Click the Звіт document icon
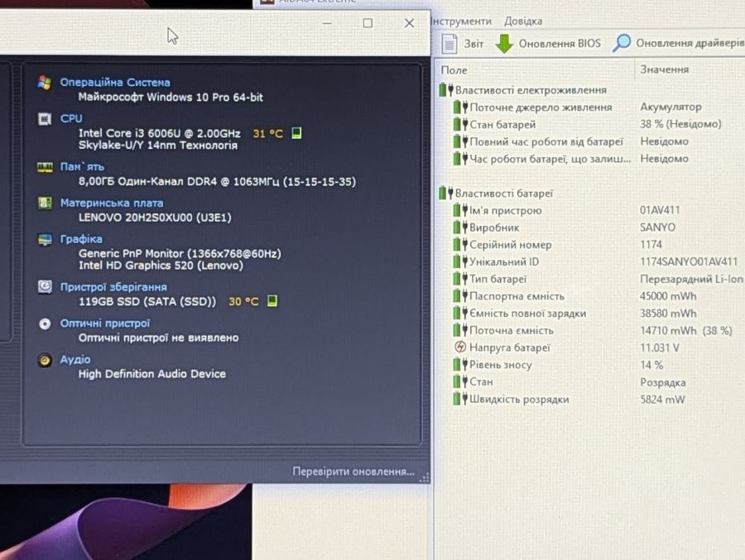The height and width of the screenshot is (560, 745). tap(449, 44)
